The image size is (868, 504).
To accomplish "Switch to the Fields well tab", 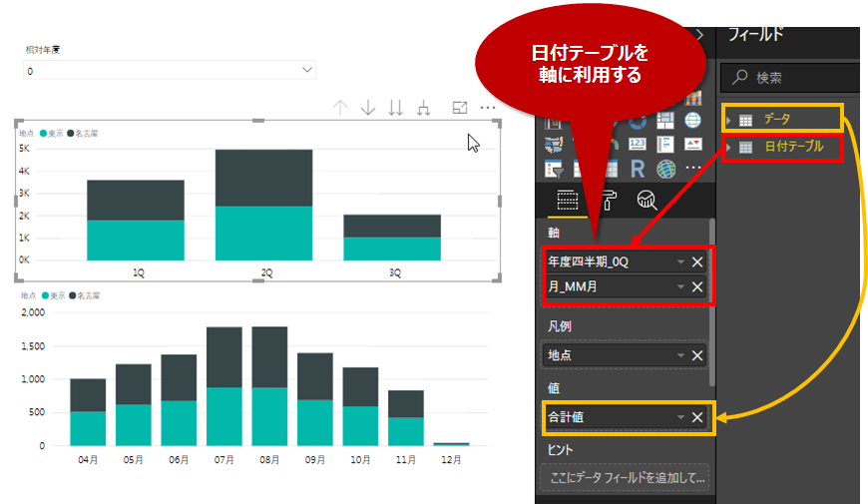I will tap(568, 200).
